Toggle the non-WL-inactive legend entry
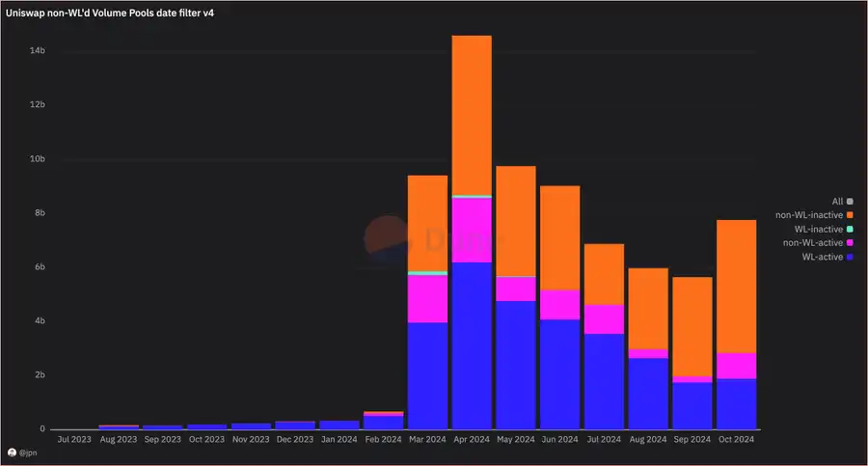Viewport: 868px width, 466px height. (808, 215)
